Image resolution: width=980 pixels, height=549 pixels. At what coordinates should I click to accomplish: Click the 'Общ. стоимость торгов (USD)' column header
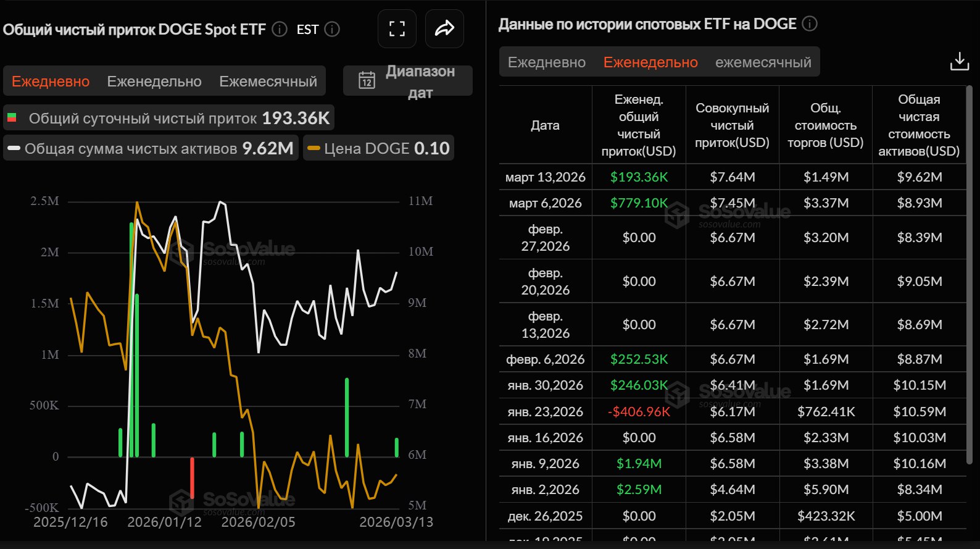tap(826, 125)
